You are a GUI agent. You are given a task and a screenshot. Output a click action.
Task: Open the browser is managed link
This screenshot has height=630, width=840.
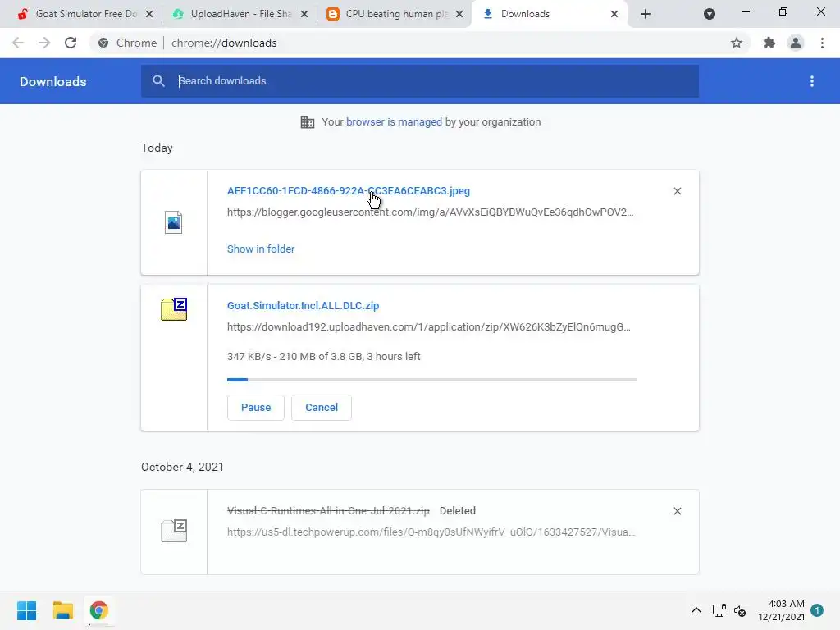coord(395,122)
